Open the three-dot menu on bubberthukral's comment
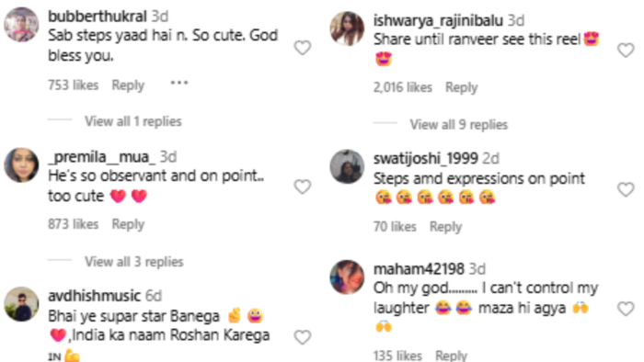Viewport: 644px width, 362px height. [179, 84]
